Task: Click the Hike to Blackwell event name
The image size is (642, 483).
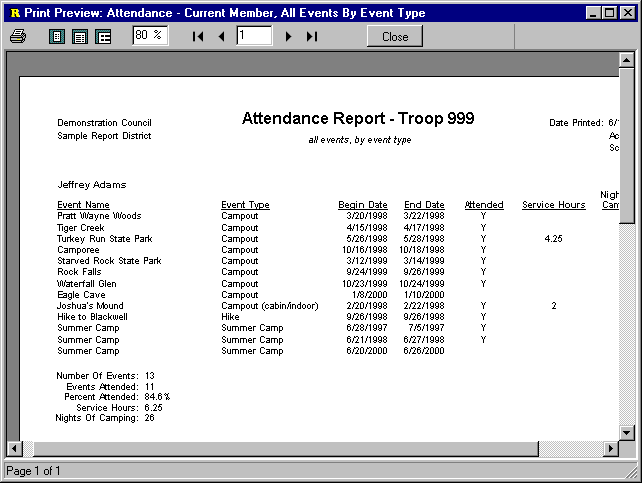Action: click(92, 317)
